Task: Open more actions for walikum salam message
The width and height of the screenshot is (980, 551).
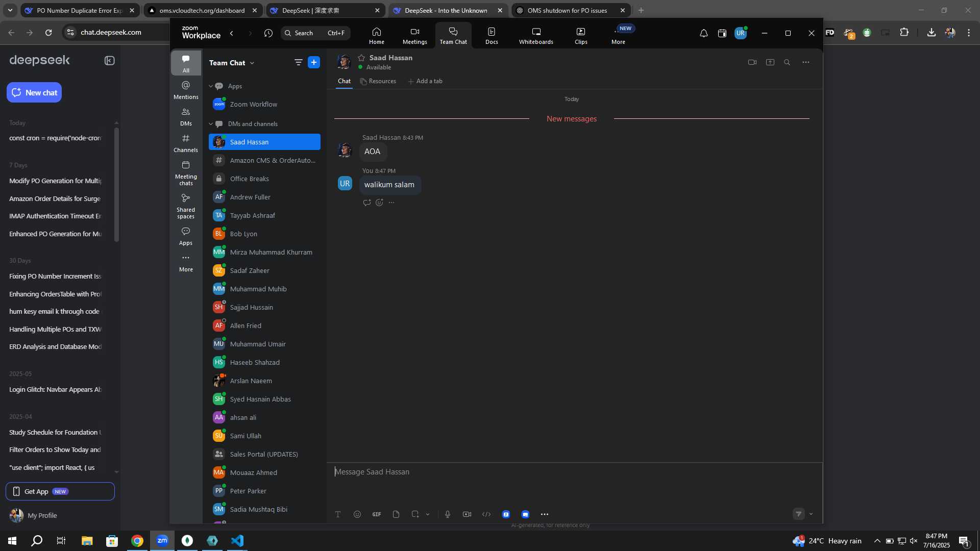Action: [x=391, y=203]
